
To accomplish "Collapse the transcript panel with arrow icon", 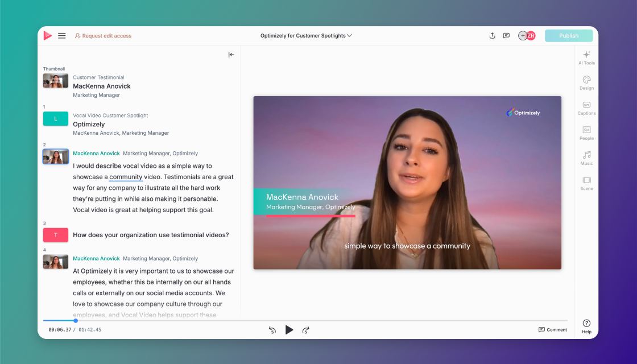I will coord(231,55).
